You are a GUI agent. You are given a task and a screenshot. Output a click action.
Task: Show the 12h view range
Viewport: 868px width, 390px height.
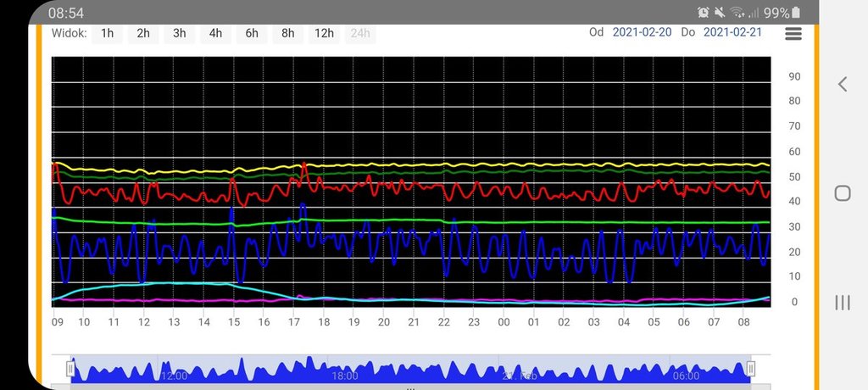pyautogui.click(x=324, y=33)
